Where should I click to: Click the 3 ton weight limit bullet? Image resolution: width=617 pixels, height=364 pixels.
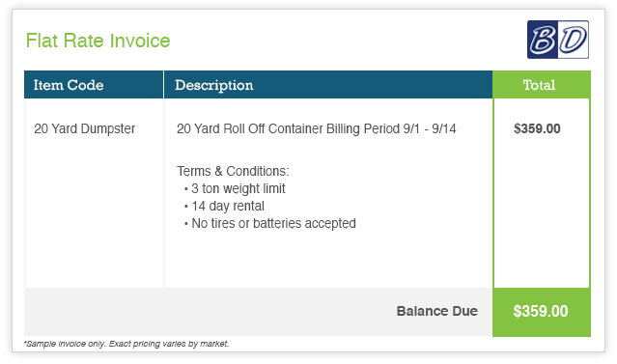235,188
